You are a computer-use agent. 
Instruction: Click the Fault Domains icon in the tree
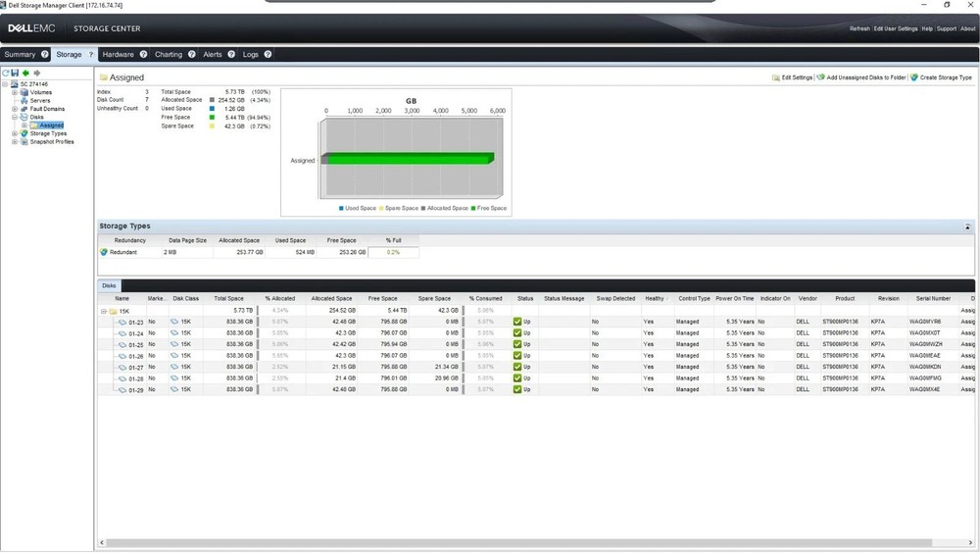(24, 109)
